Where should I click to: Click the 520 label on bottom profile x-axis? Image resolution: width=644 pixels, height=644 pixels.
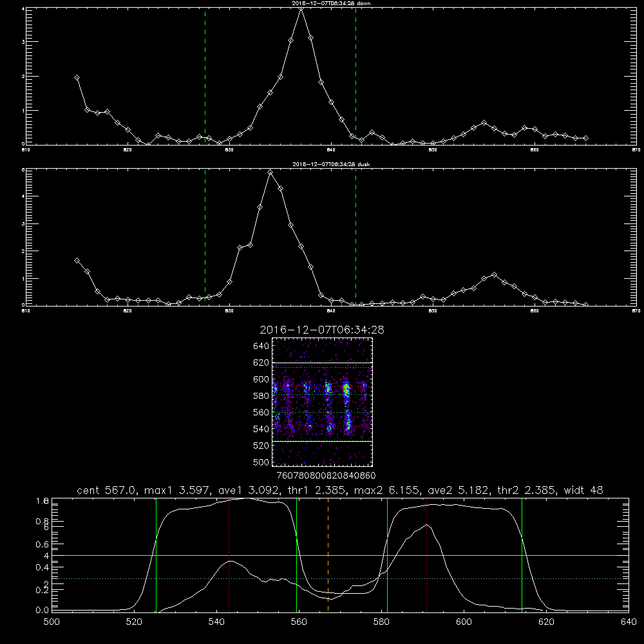pyautogui.click(x=134, y=622)
